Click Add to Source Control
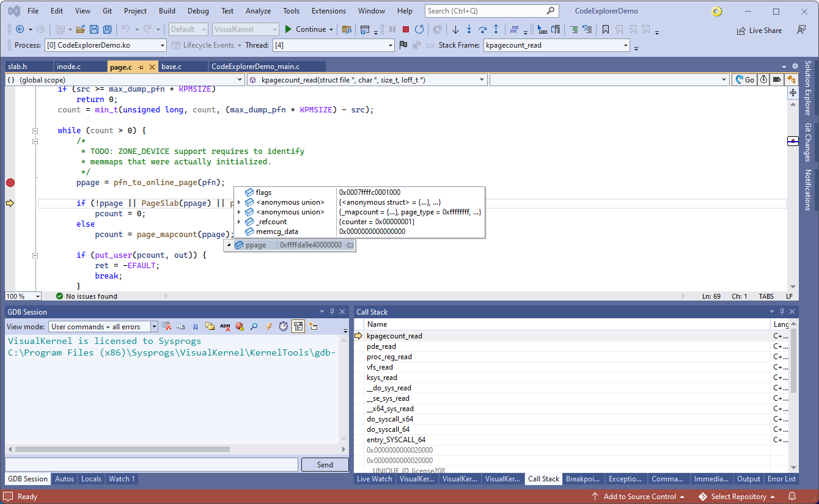 click(639, 497)
